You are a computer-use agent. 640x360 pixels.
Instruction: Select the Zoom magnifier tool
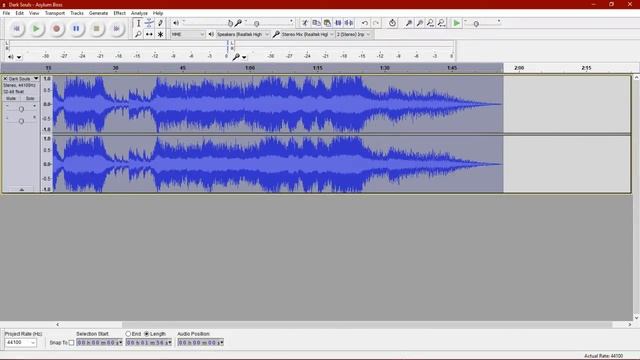coord(138,34)
